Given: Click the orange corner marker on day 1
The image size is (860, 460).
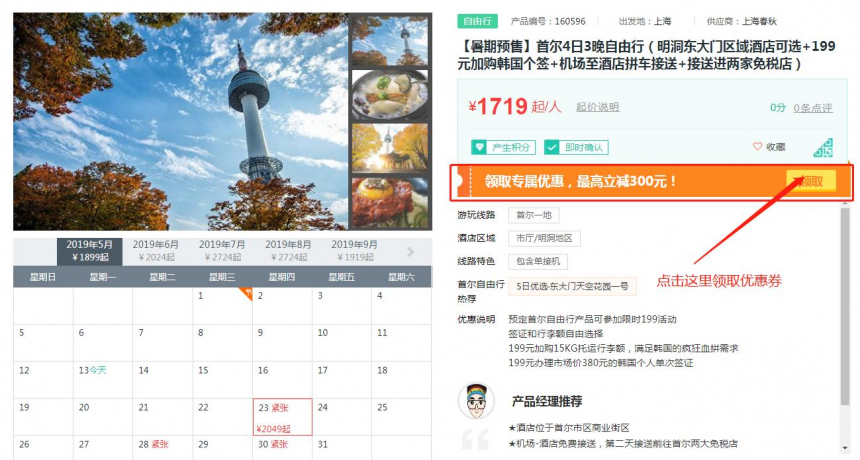Looking at the screenshot, I should click(245, 293).
